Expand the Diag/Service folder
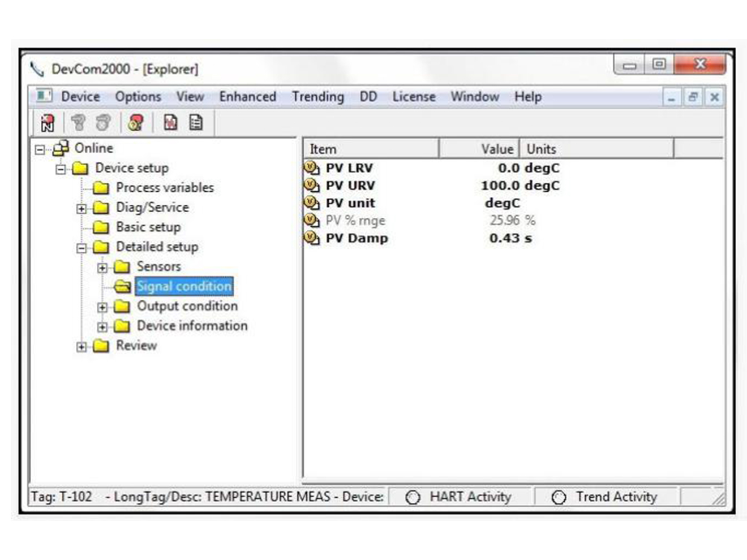 point(82,208)
